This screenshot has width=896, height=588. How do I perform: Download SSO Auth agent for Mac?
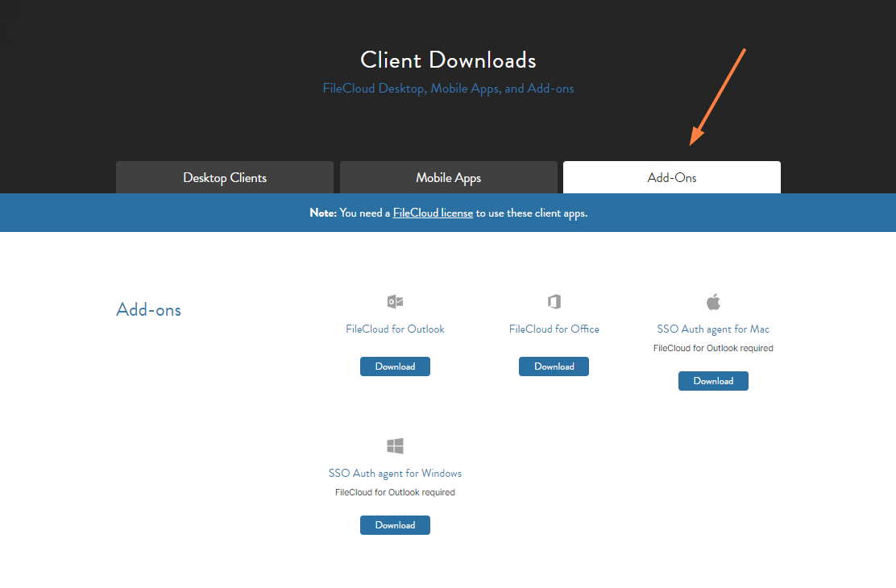[x=713, y=381]
